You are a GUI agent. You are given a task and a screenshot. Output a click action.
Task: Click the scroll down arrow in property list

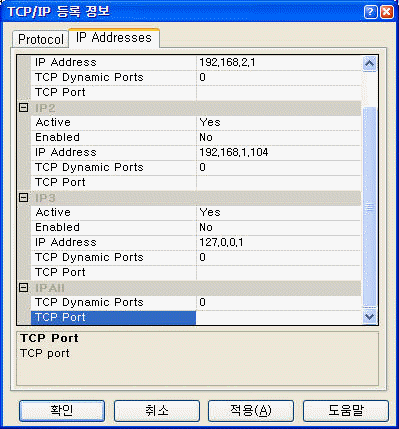click(369, 316)
